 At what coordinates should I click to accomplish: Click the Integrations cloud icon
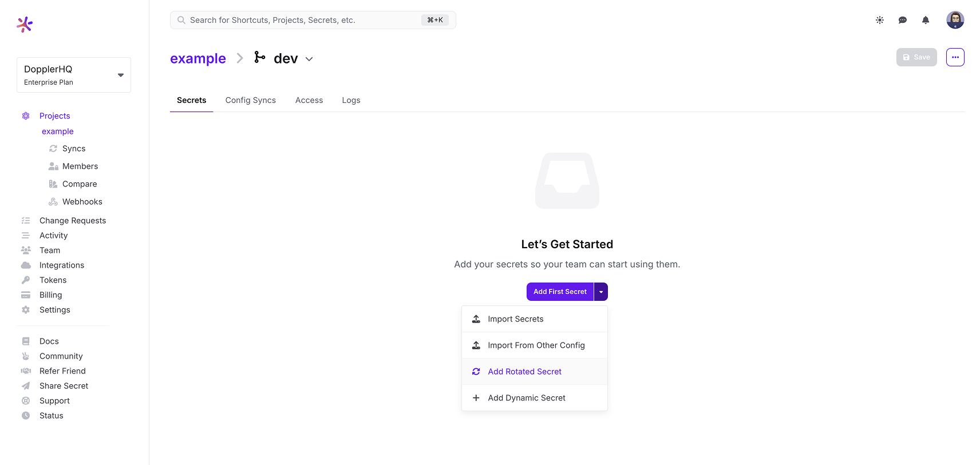(26, 265)
